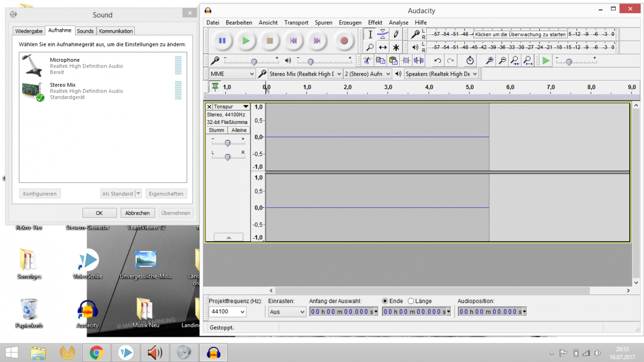Click the playback volume slider handle
The width and height of the screenshot is (644, 362).
pos(310,61)
